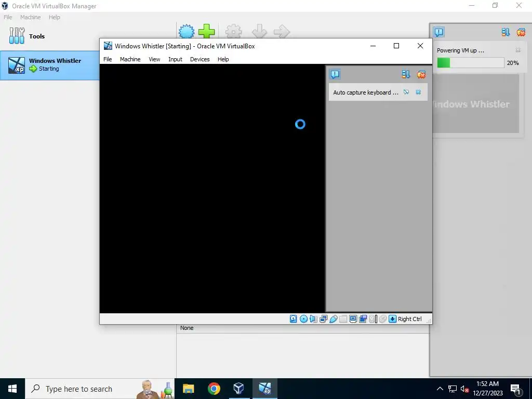
Task: Click the Windows XP icon of Windows Whistler
Action: point(17,65)
